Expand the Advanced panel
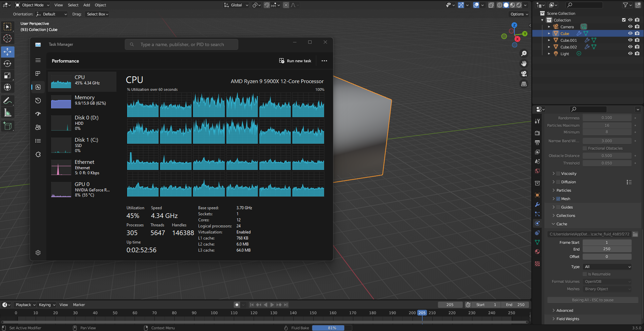 pos(565,310)
